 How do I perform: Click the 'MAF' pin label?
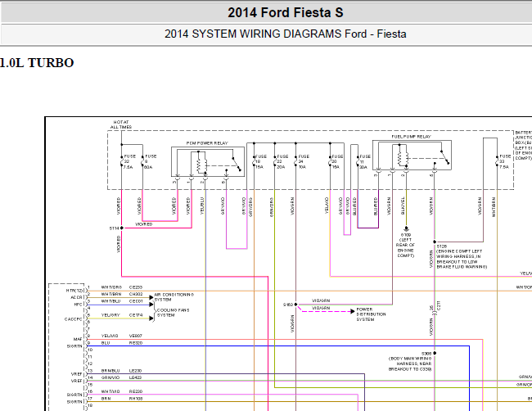[x=78, y=340]
